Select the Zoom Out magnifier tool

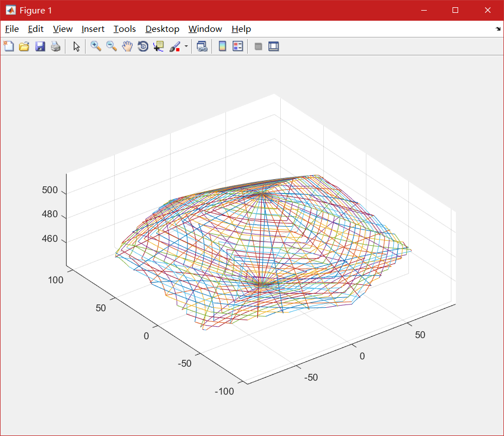[x=112, y=46]
